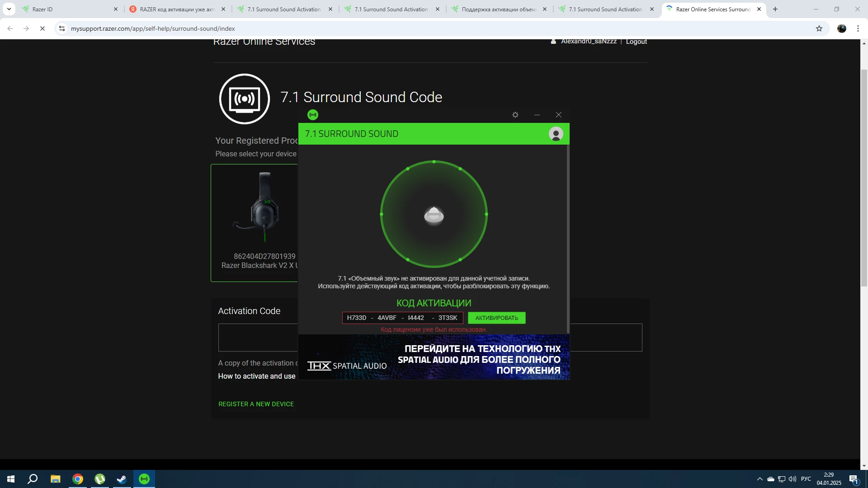The width and height of the screenshot is (868, 488).
Task: Click the activation code input field
Action: coord(402,318)
